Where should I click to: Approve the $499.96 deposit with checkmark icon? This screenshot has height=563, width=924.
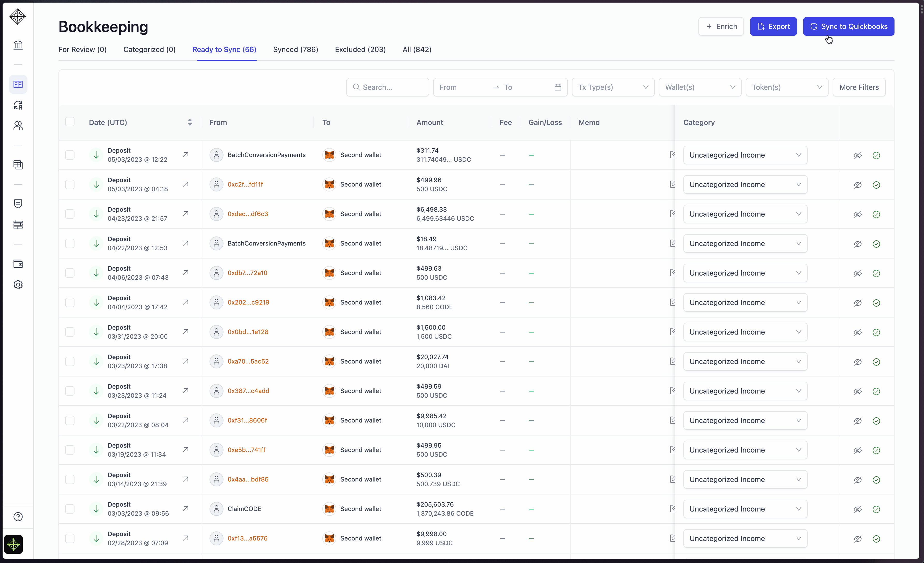pos(876,185)
